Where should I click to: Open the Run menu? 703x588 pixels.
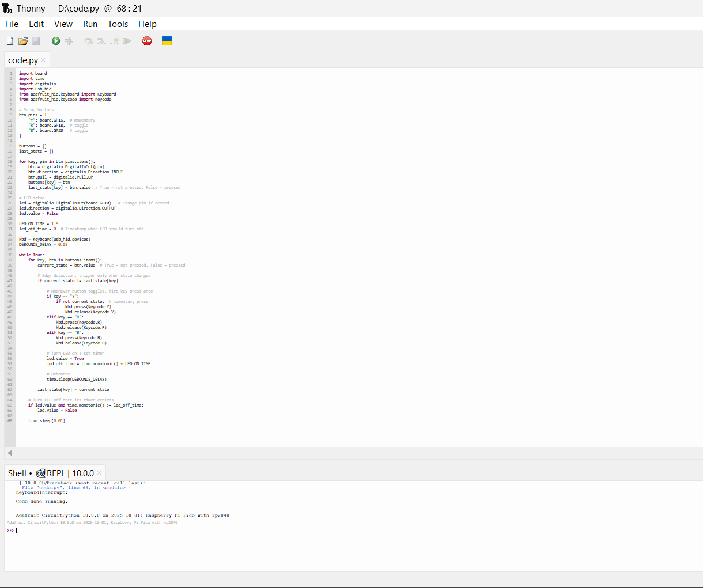coord(90,24)
